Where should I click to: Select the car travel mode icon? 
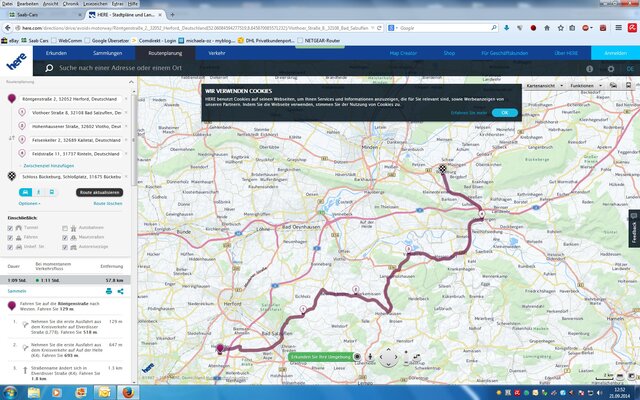coord(25,192)
